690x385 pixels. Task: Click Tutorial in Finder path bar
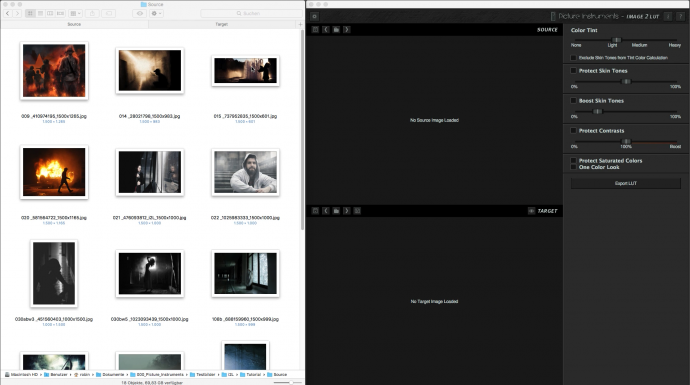250,374
